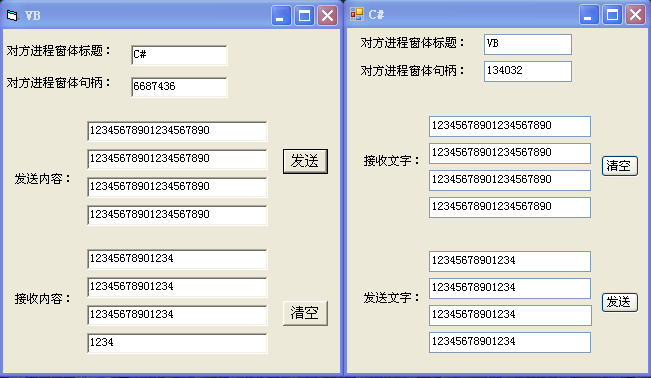
Task: Click 发送内容 label in VB window
Action: click(43, 179)
